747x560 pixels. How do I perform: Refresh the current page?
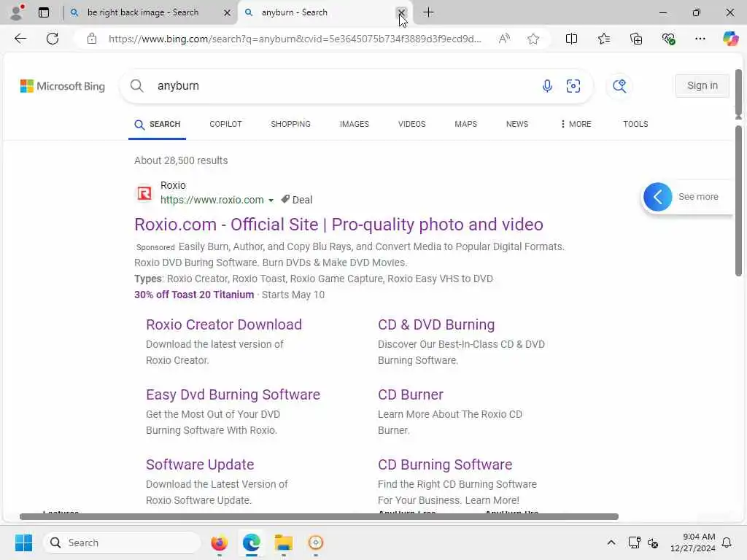pyautogui.click(x=53, y=39)
